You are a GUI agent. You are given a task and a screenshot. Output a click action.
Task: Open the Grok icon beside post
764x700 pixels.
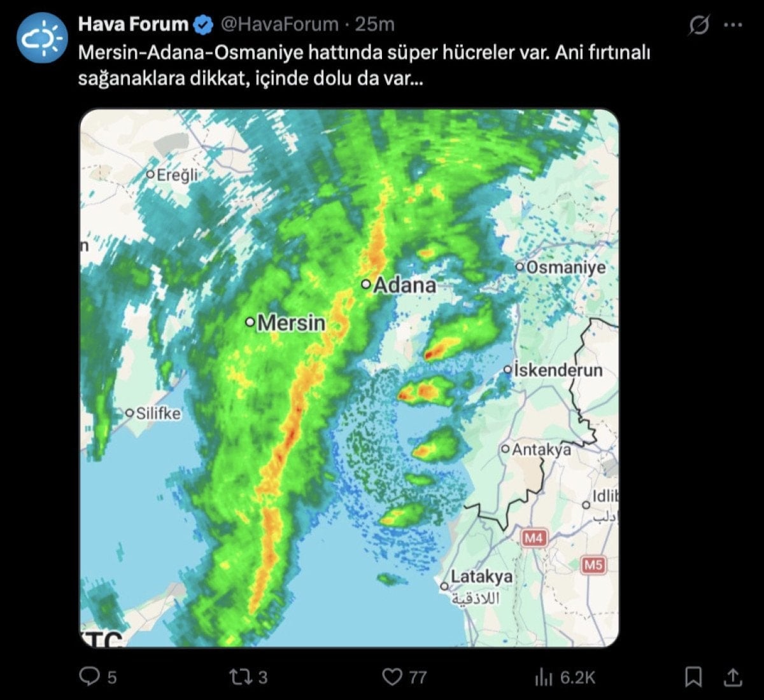699,25
